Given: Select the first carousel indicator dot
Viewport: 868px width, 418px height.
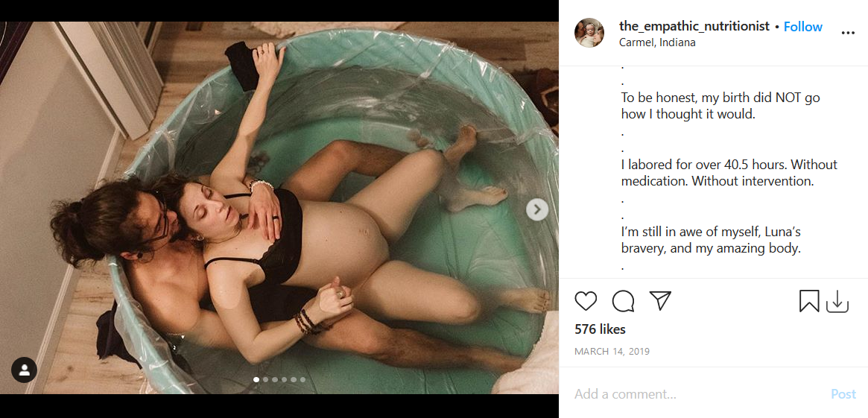Looking at the screenshot, I should tap(256, 380).
